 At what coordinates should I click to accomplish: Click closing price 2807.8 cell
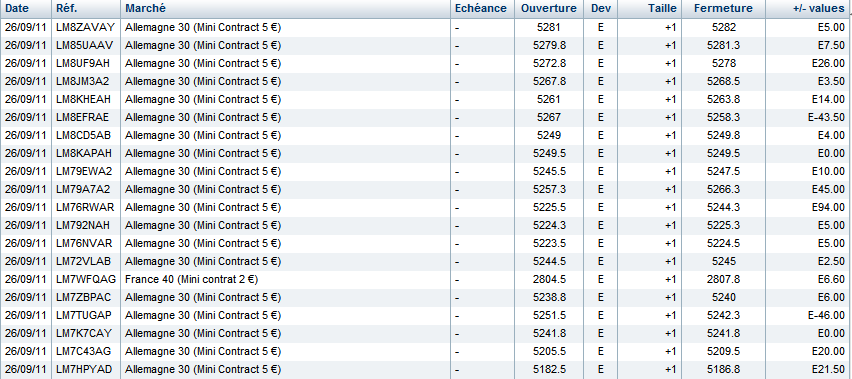tap(723, 279)
